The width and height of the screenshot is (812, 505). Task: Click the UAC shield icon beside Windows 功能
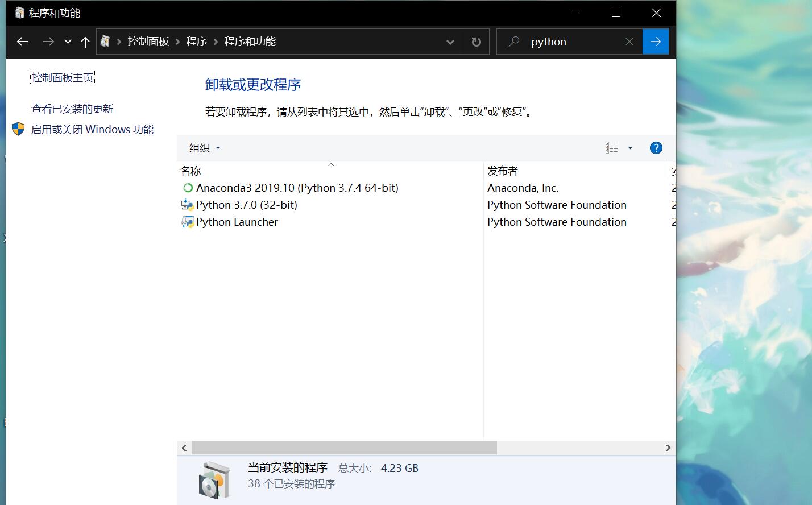coord(18,129)
